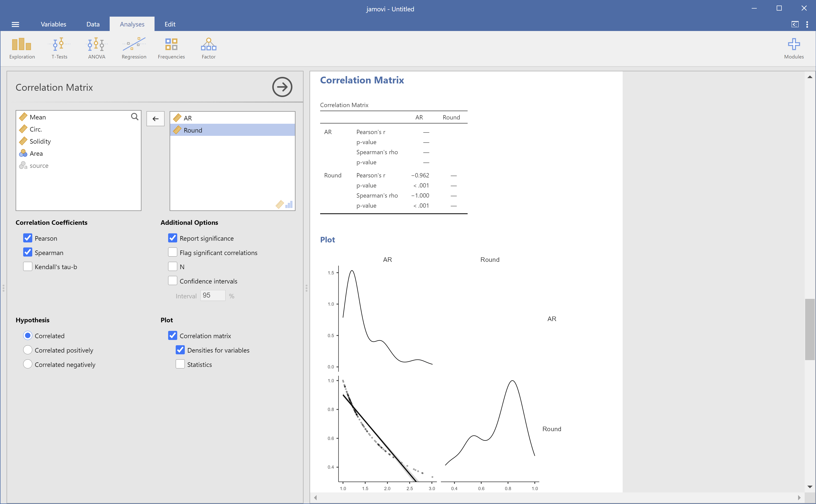The width and height of the screenshot is (816, 504).
Task: Select the Mean variable
Action: coord(78,117)
